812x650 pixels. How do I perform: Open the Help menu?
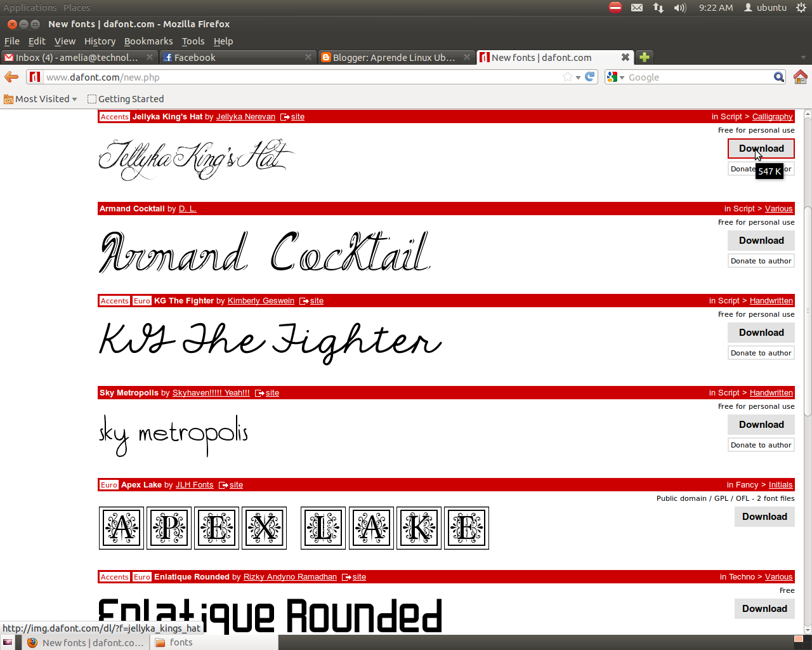[223, 41]
